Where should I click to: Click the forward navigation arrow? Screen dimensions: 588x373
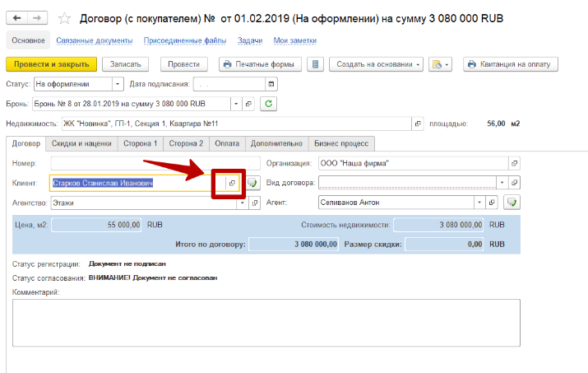pos(35,17)
